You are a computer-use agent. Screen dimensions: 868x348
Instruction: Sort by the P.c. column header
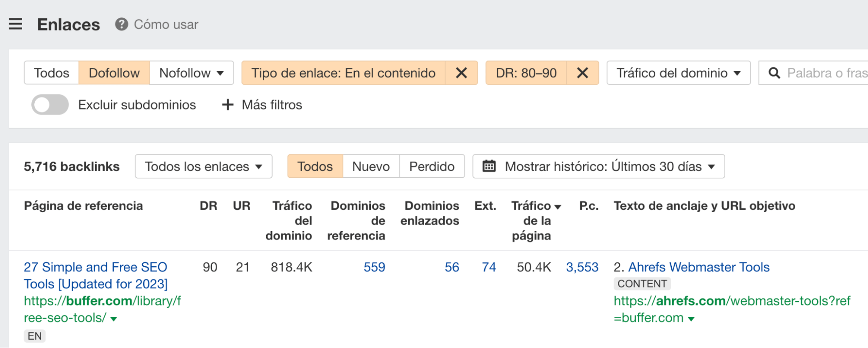tap(589, 205)
